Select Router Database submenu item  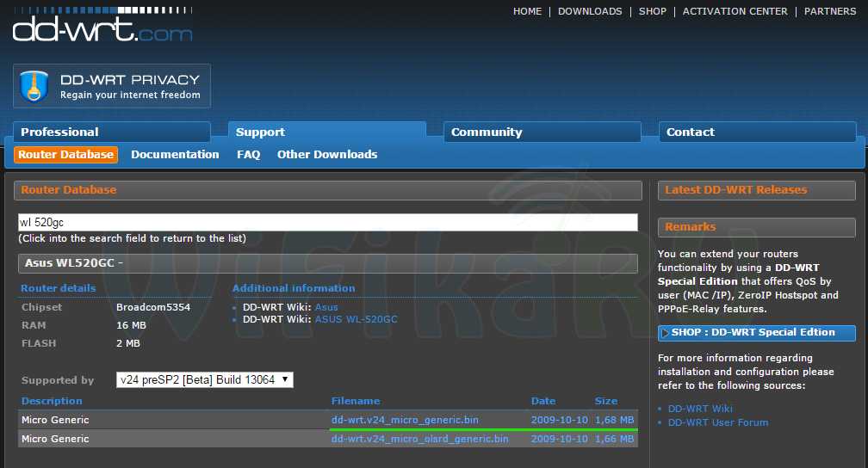click(x=66, y=155)
